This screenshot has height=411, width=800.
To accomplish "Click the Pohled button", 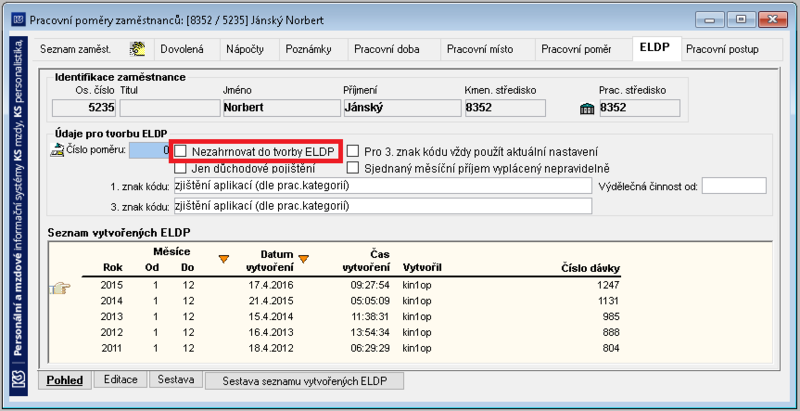I will click(x=65, y=380).
